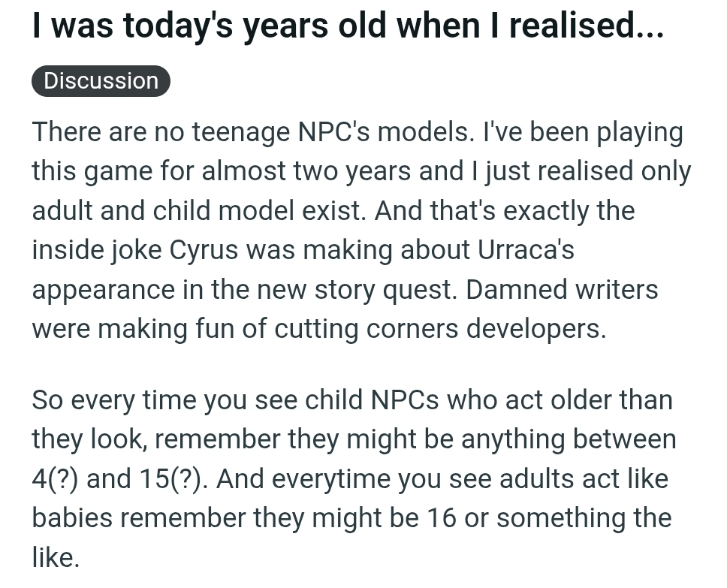Click the word 'NPCs' in the second paragraph
Viewport: 727px width, 588px height.
click(x=405, y=400)
